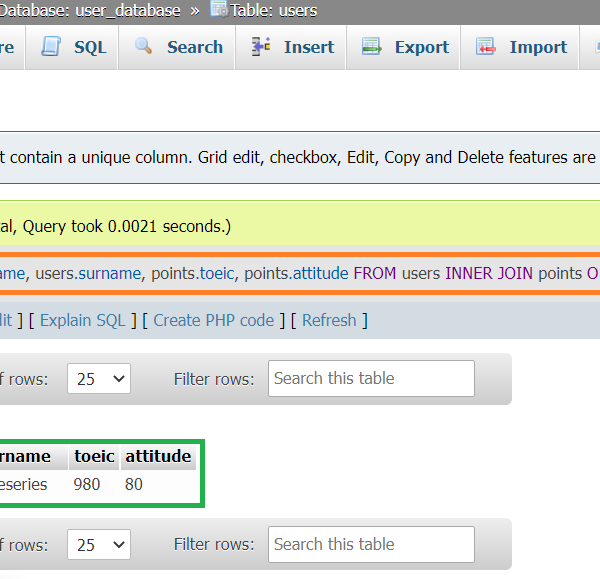Click the table icon beside 'Table: users'
Image resolution: width=600 pixels, height=579 pixels.
(x=218, y=10)
